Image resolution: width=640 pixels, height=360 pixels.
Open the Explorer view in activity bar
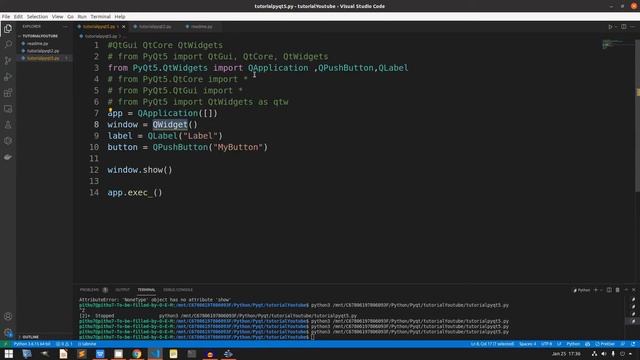tap(8, 29)
